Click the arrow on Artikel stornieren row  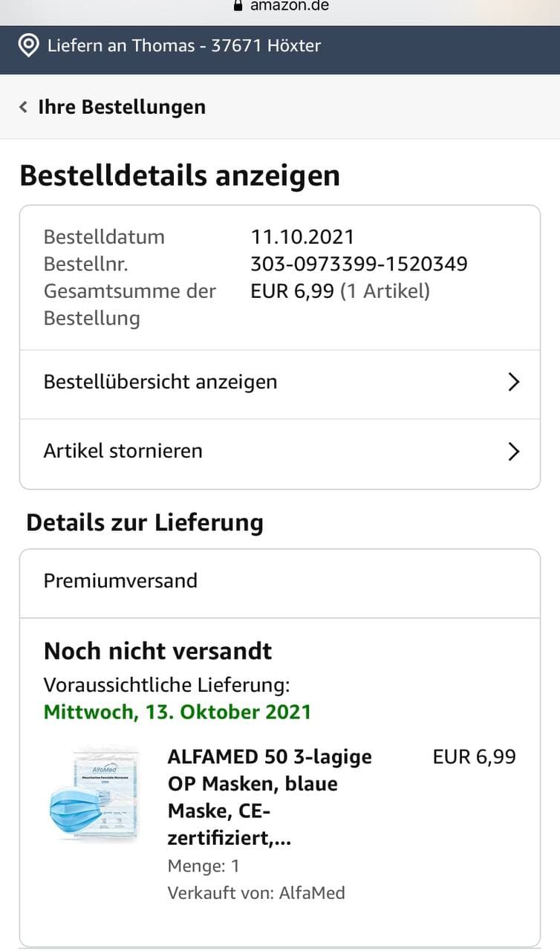click(513, 451)
